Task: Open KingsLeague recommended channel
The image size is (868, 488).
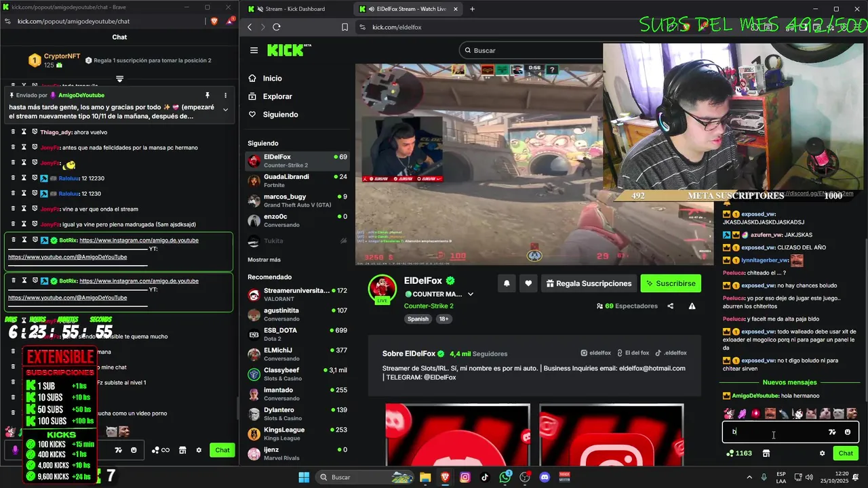Action: point(298,433)
